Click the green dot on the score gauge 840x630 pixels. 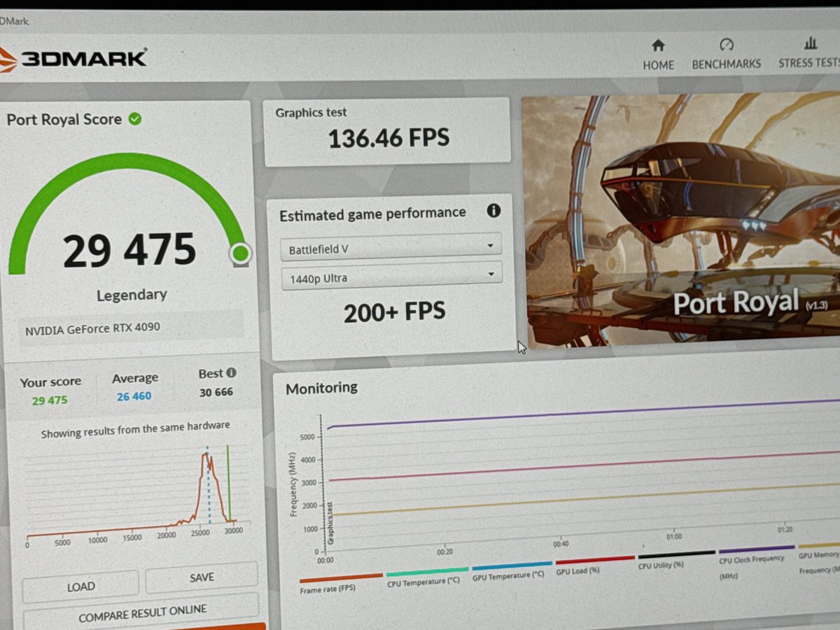(240, 253)
